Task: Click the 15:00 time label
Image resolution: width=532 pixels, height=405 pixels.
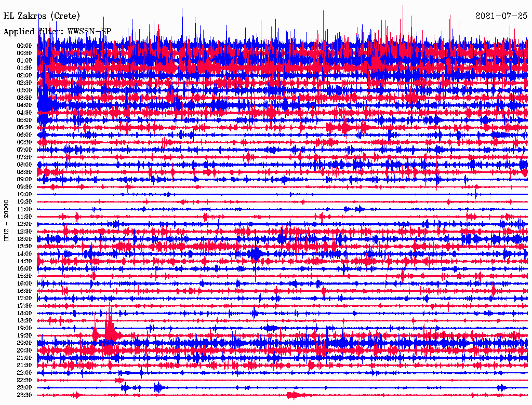Action: coord(24,268)
